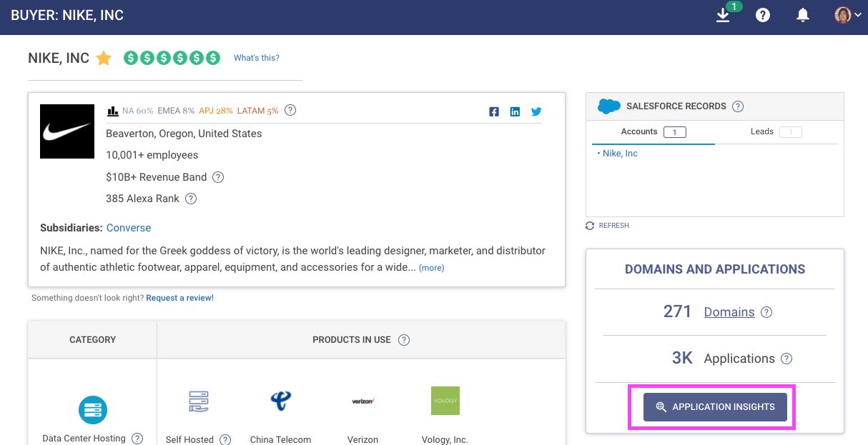This screenshot has width=868, height=445.
Task: Click the China Telecom logo
Action: click(281, 401)
